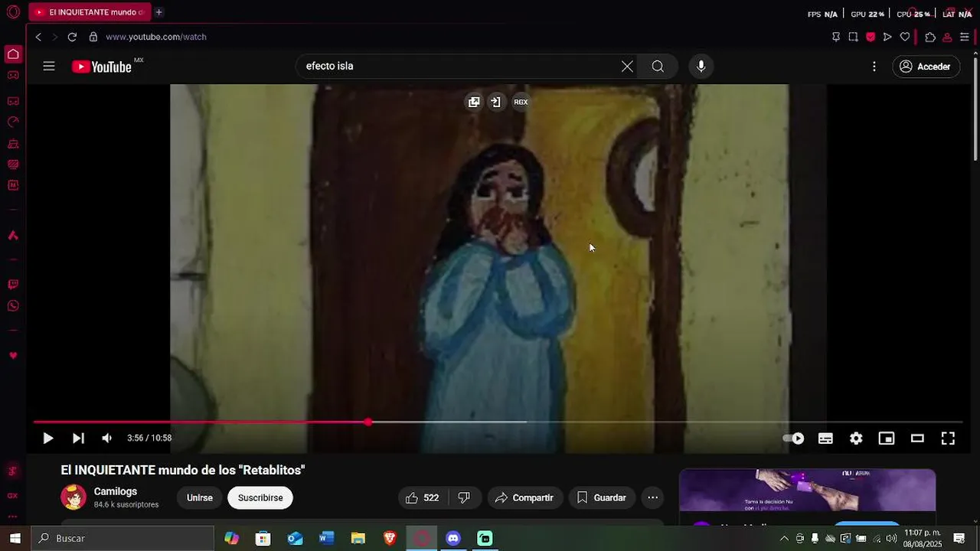Open the YouTube hamburger guide menu
This screenshot has width=980, height=551.
tap(49, 67)
